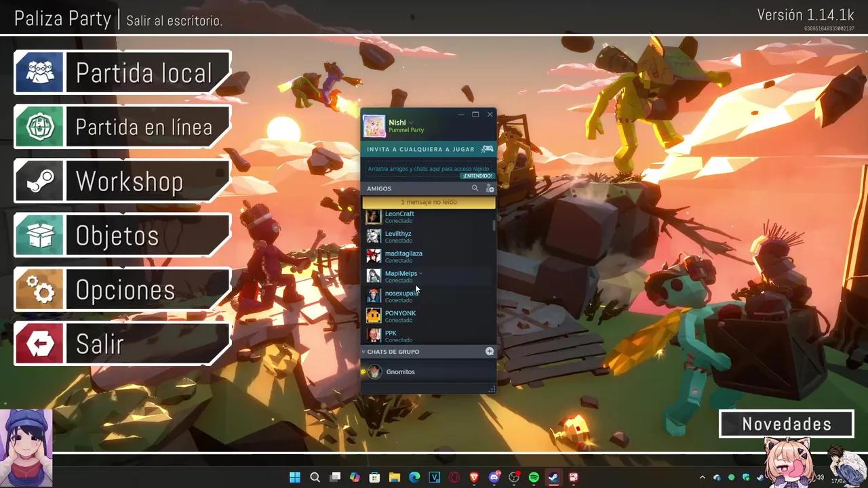Open the Opera browser taskbar icon

pos(454,477)
